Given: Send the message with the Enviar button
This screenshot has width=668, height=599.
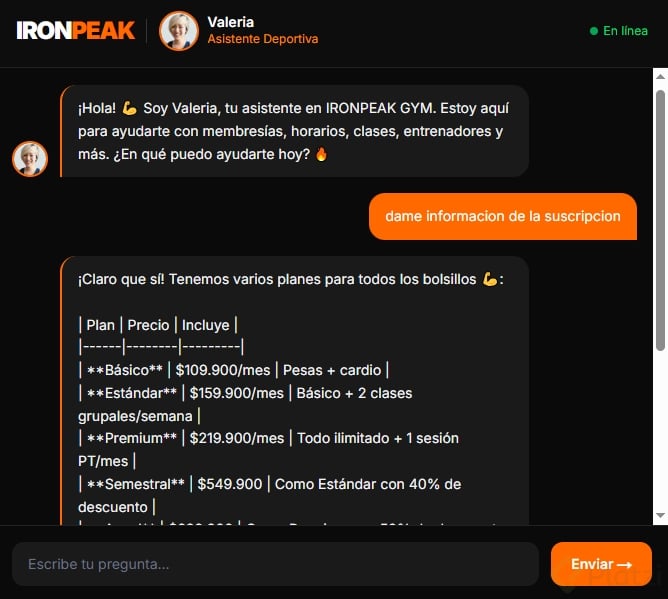Looking at the screenshot, I should click(x=601, y=564).
